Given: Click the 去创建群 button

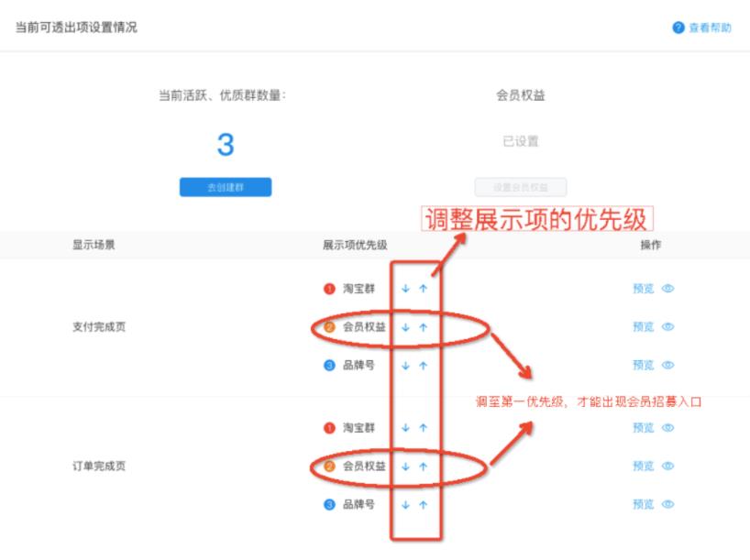Looking at the screenshot, I should coord(226,187).
